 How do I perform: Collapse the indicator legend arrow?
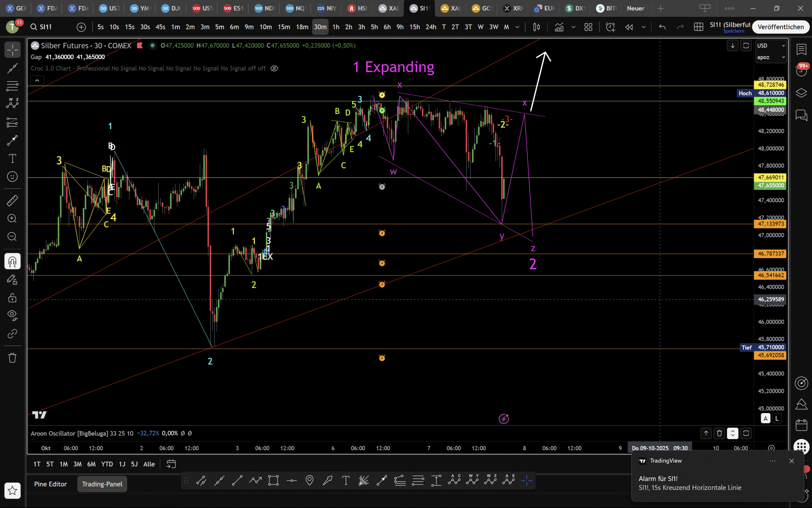37,80
